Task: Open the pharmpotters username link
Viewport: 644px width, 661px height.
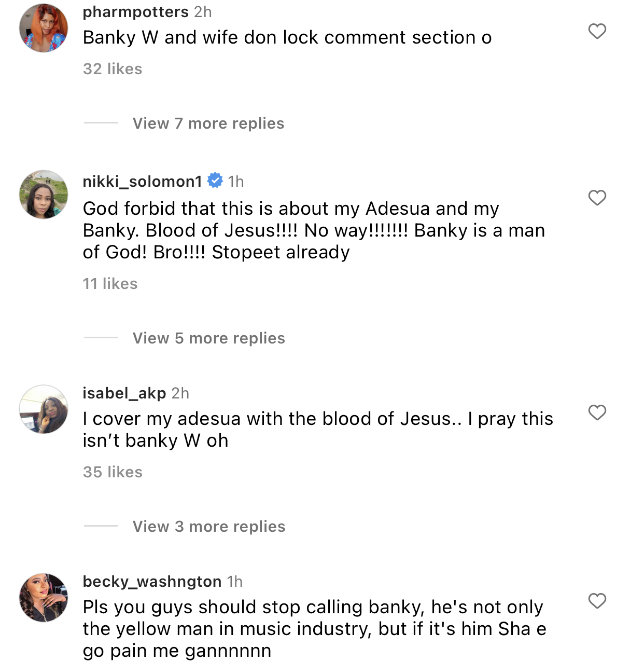Action: 135,12
